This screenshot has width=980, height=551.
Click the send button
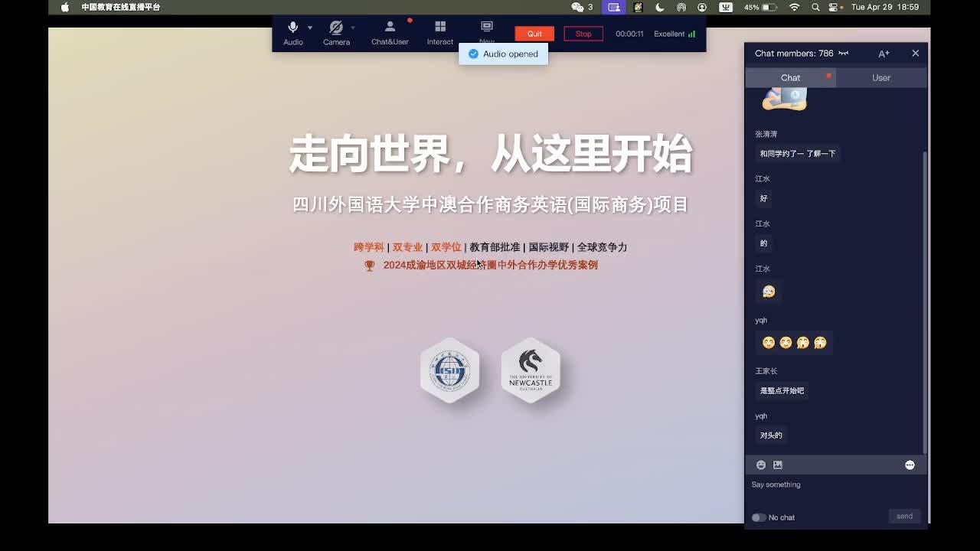pos(904,516)
